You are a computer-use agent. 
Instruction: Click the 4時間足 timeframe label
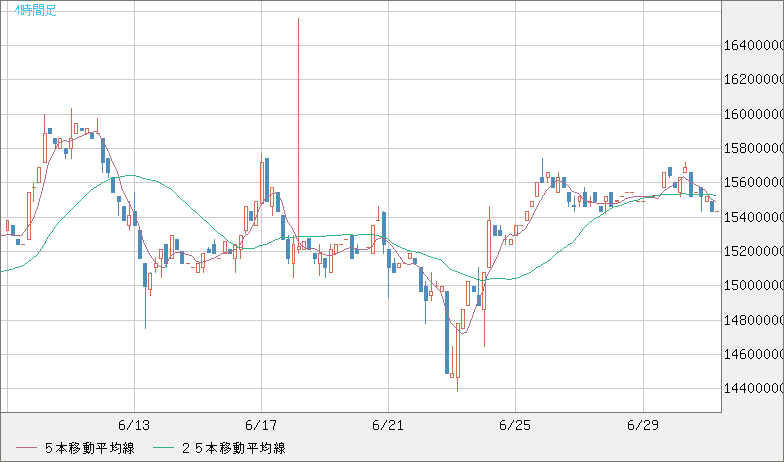pos(36,10)
